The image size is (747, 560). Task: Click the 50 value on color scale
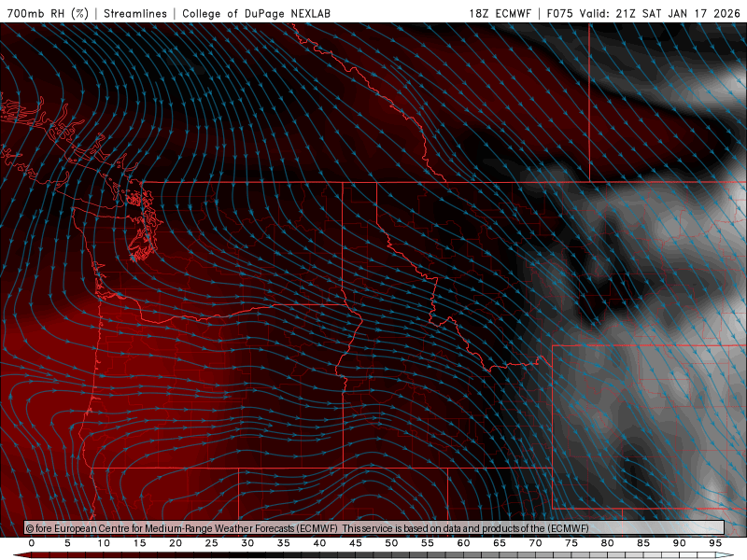pos(391,543)
